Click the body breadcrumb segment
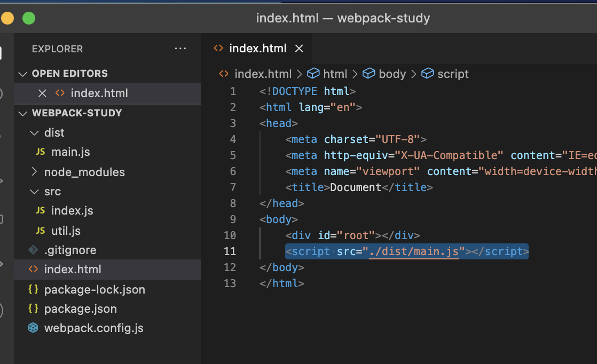The width and height of the screenshot is (597, 364). coord(392,74)
